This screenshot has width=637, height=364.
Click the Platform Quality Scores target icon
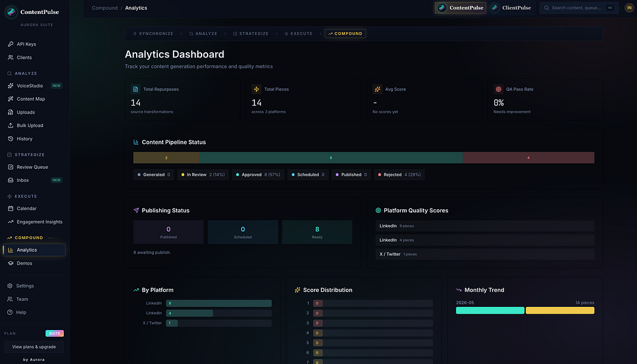[x=378, y=210]
